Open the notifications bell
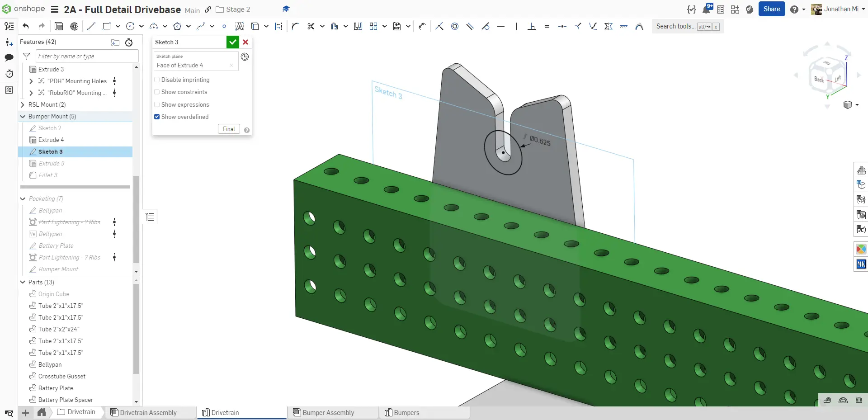 [706, 9]
